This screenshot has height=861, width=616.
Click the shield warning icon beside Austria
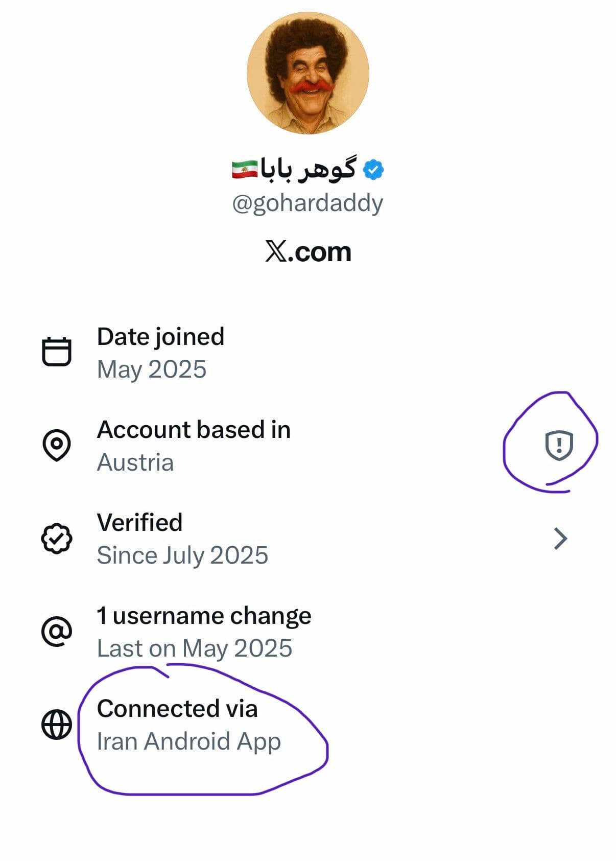[559, 445]
